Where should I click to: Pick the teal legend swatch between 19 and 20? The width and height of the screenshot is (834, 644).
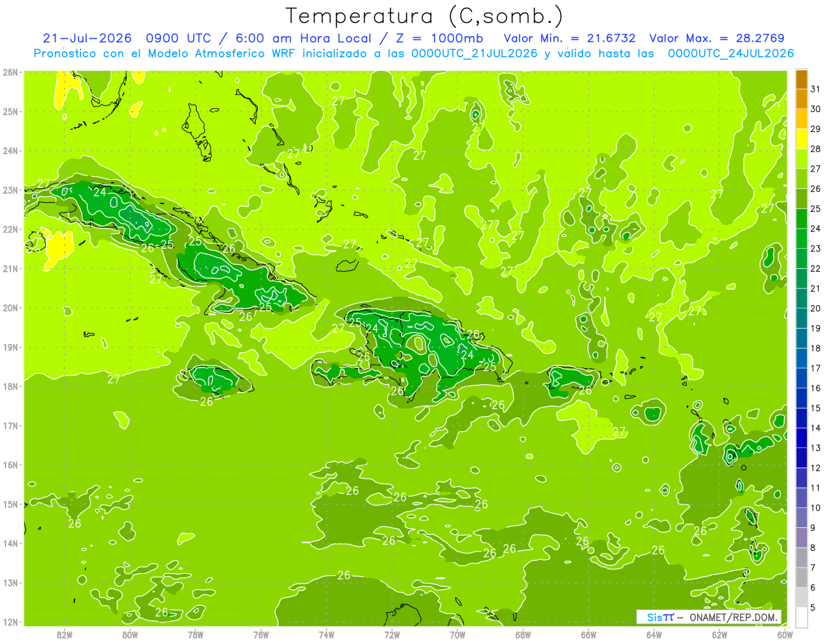coord(801,318)
